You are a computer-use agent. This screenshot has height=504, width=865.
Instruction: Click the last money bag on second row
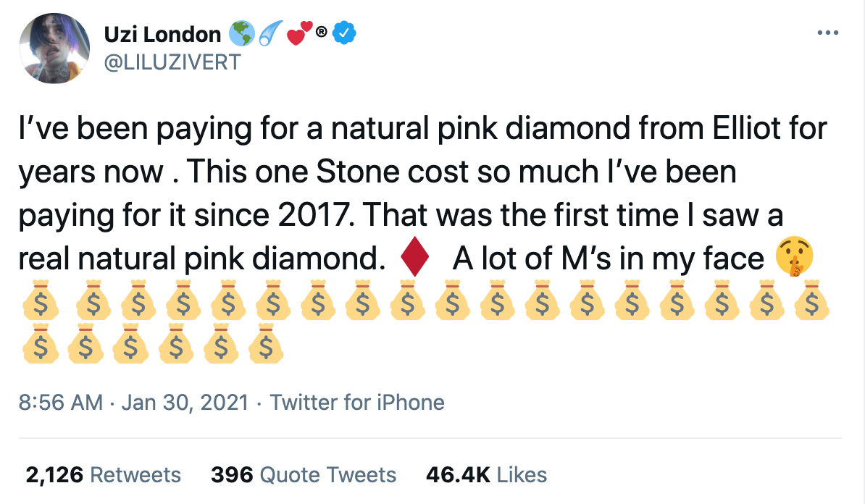click(x=266, y=345)
